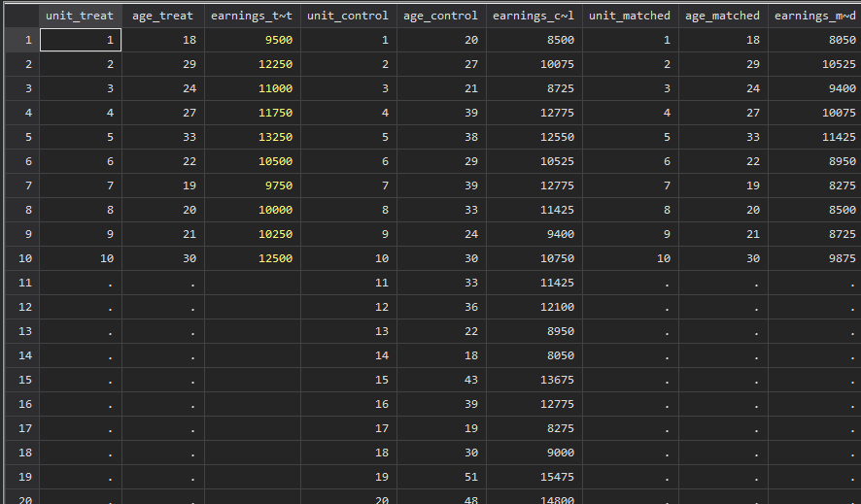The image size is (861, 504).
Task: Select the unit_treat column header
Action: [80, 16]
